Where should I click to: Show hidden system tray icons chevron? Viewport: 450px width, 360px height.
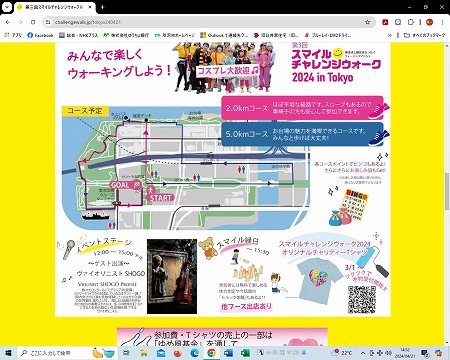point(363,353)
